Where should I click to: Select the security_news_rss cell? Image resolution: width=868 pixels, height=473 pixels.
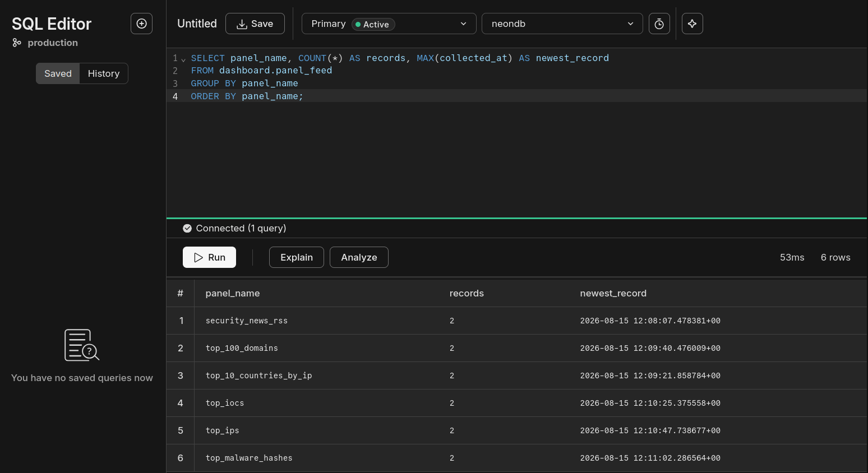click(247, 321)
